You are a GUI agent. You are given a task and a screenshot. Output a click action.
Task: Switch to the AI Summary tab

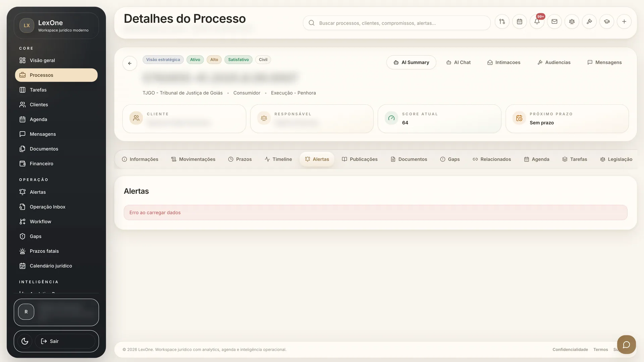coord(411,62)
